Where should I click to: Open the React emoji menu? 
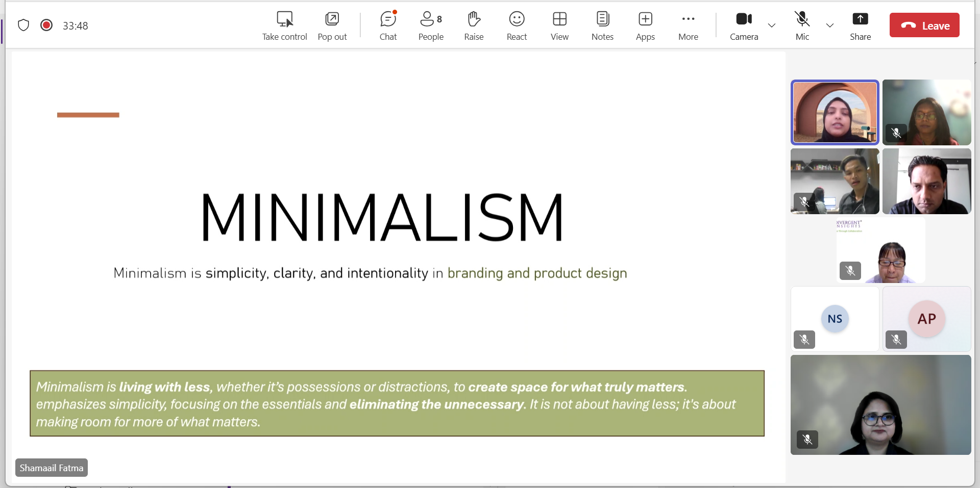[x=517, y=26]
